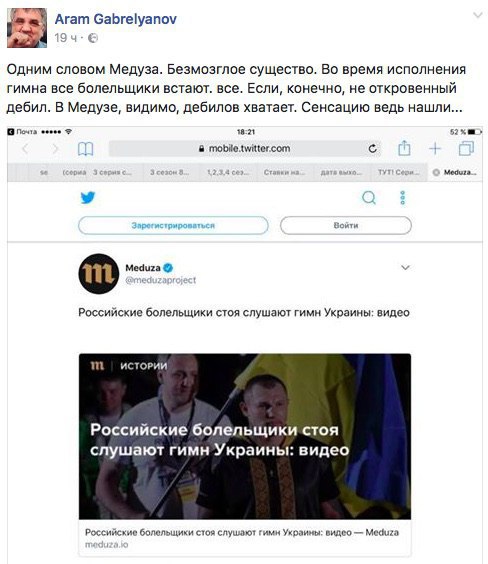Expand the Facebook post options chevron
Image resolution: width=488 pixels, height=564 pixels.
(x=478, y=15)
